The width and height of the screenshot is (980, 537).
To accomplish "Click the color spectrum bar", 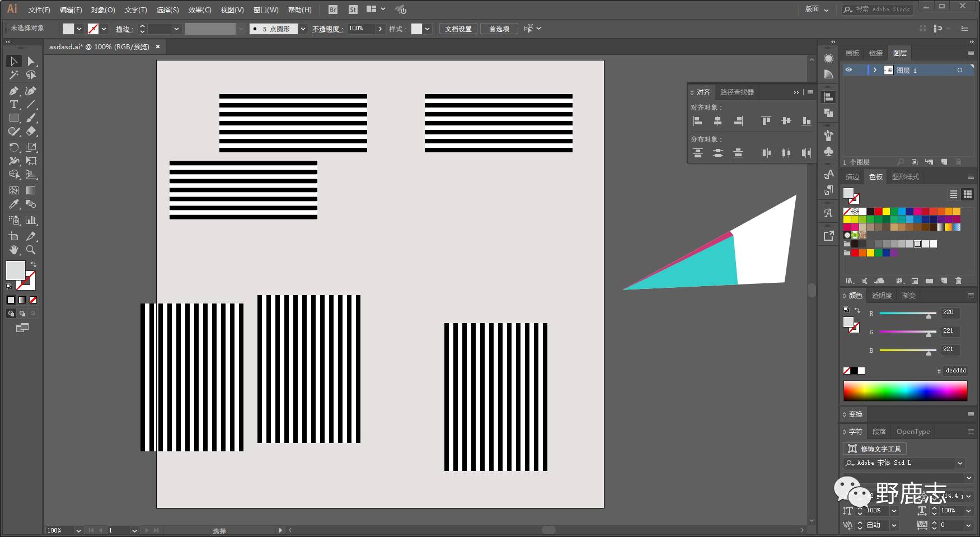I will tap(905, 391).
